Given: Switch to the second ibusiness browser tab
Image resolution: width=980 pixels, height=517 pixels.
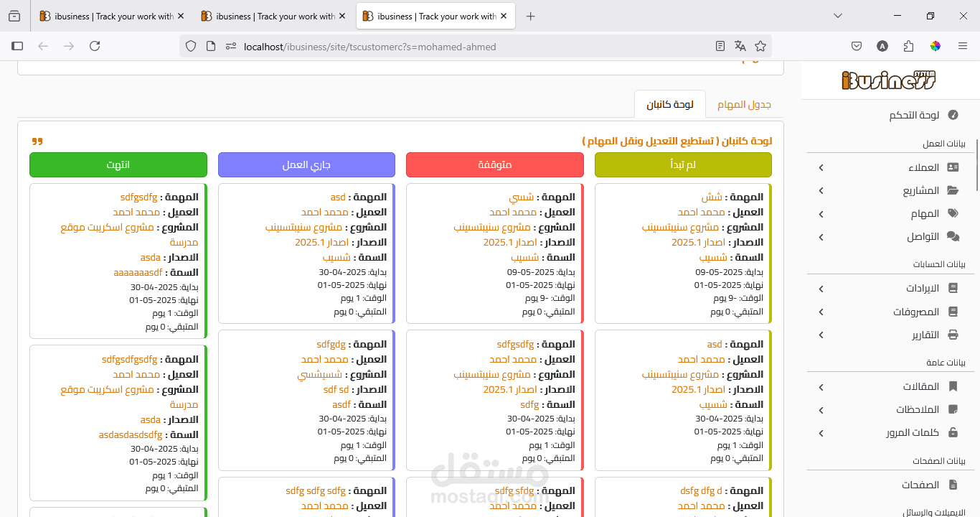Looking at the screenshot, I should coord(273,16).
